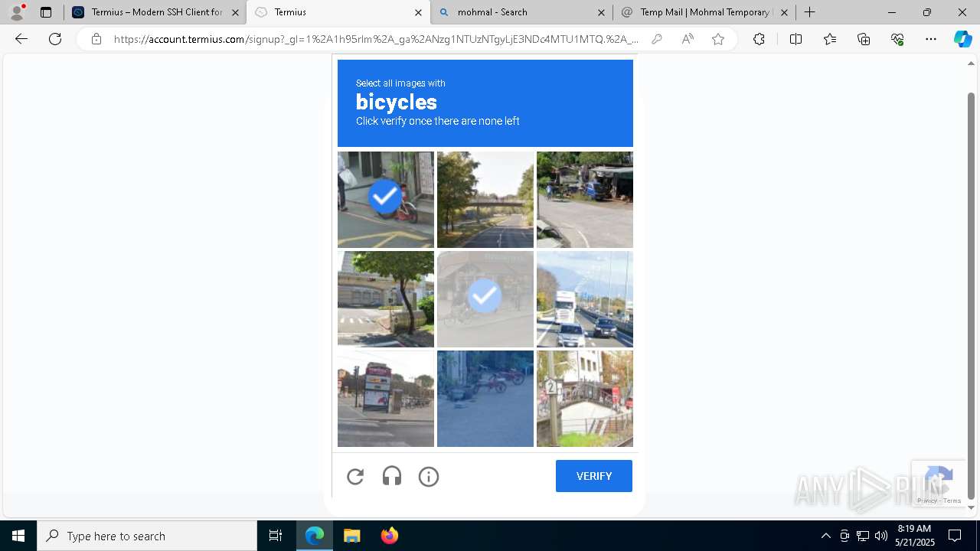
Task: Open Browser essentials heart icon
Action: pos(897,39)
